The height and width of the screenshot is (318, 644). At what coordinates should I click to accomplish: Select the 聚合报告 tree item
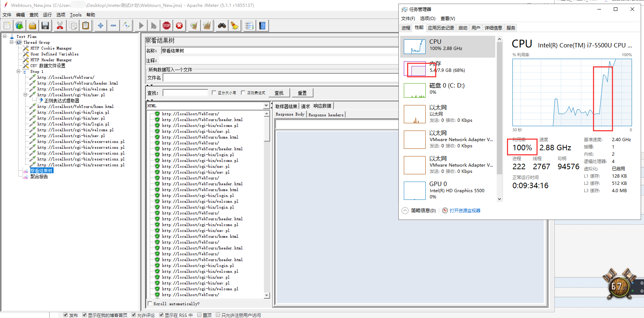39,177
